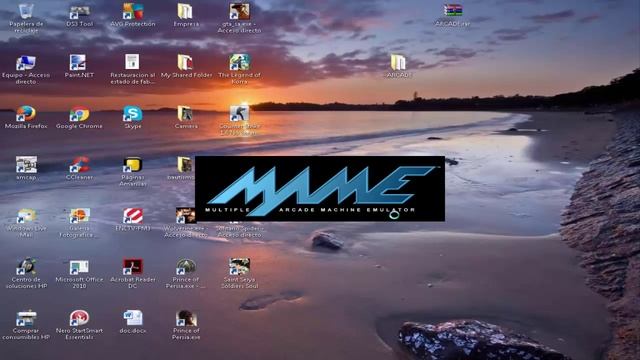Select the ARCADE folder icon

398,62
